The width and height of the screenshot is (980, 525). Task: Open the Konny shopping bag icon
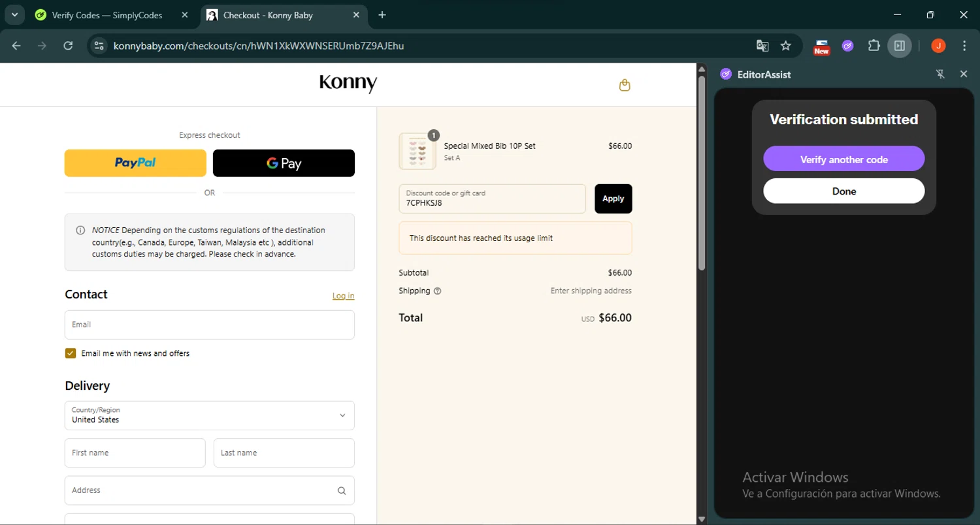625,85
